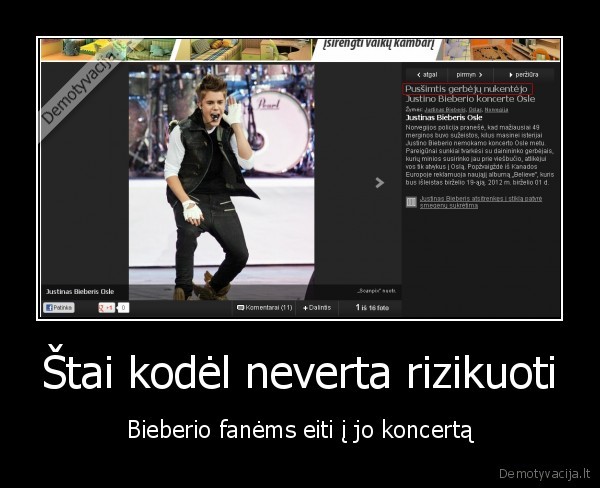Click the Facebook Patinka like button
The width and height of the screenshot is (600, 488).
coord(59,308)
